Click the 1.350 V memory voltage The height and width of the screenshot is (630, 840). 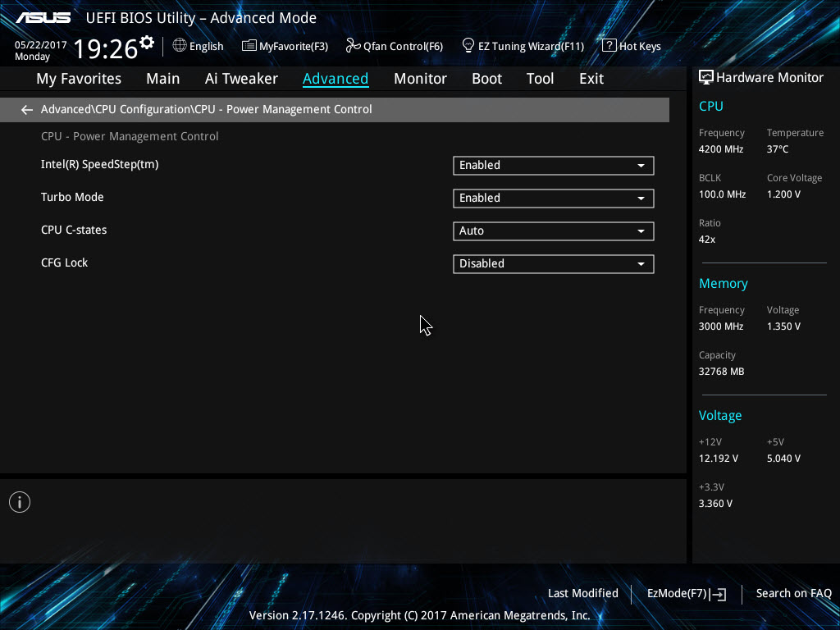point(783,326)
